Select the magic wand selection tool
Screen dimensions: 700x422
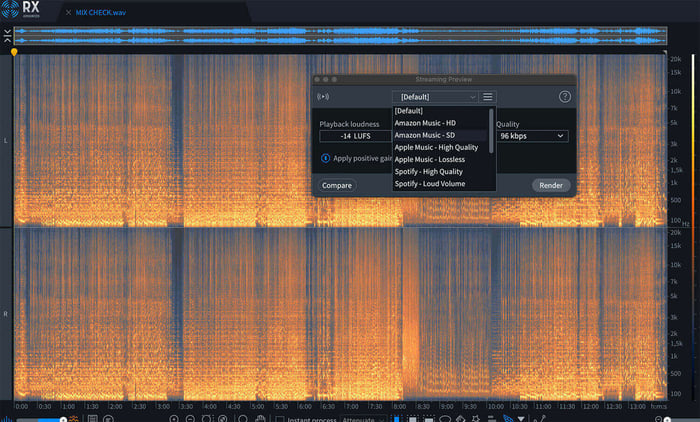click(475, 419)
